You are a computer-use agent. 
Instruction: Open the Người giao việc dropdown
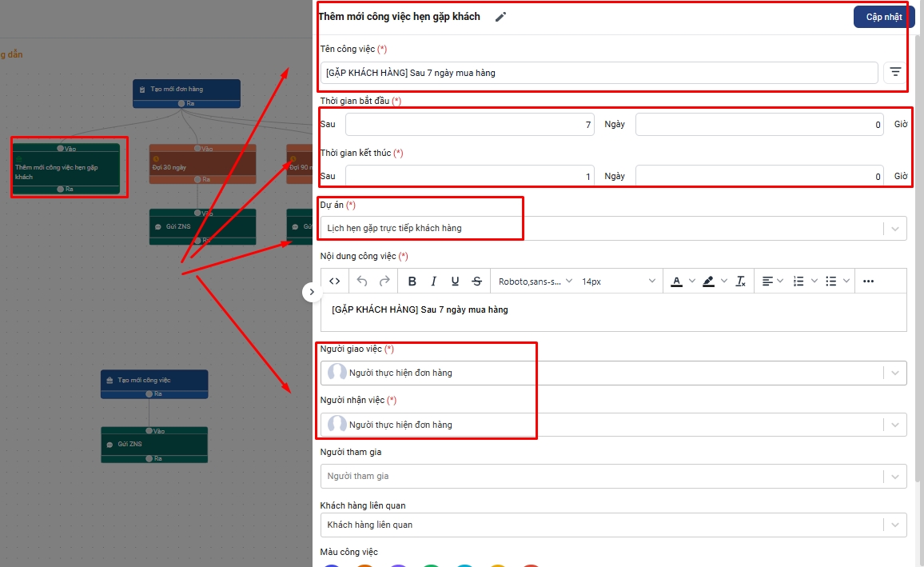[894, 373]
